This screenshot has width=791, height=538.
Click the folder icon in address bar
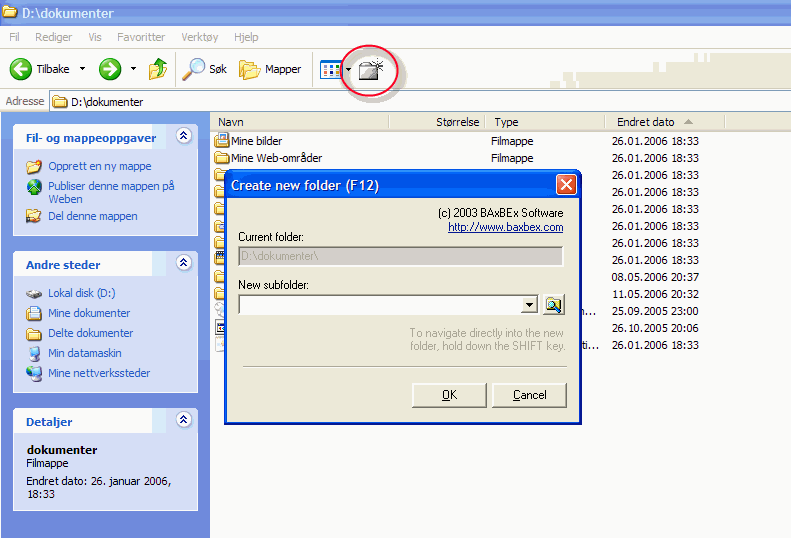click(x=60, y=102)
